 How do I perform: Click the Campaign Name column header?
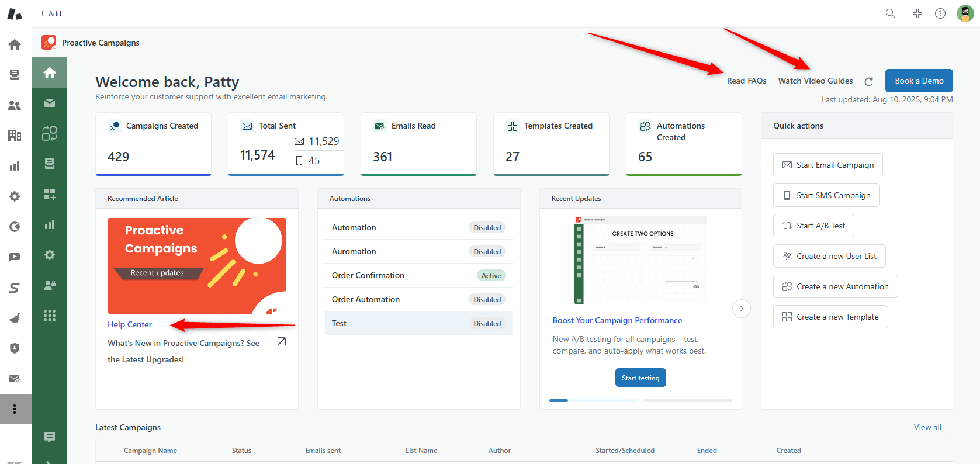[150, 451]
